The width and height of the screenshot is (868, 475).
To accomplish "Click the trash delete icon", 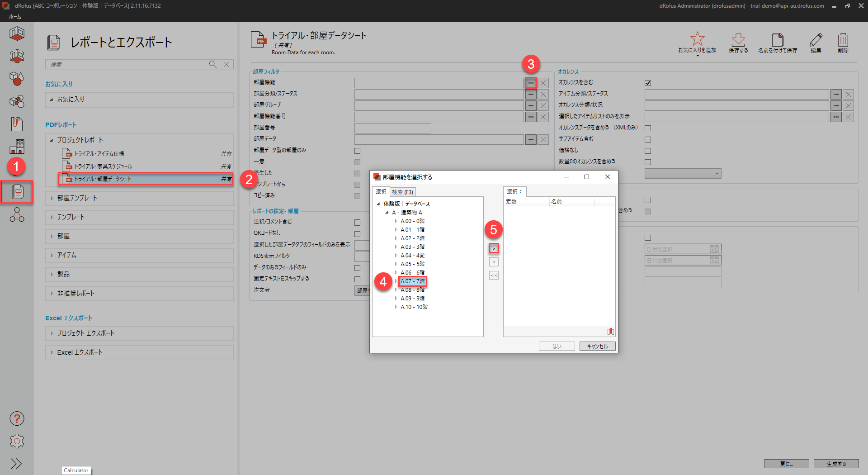I will pos(843,39).
